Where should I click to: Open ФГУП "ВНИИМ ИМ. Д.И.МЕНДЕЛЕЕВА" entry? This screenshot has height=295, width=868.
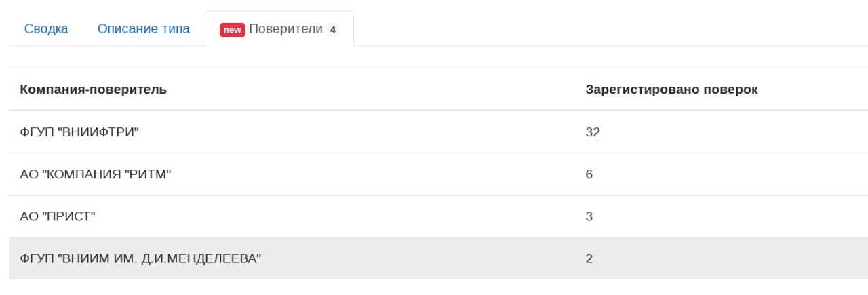pos(140,258)
